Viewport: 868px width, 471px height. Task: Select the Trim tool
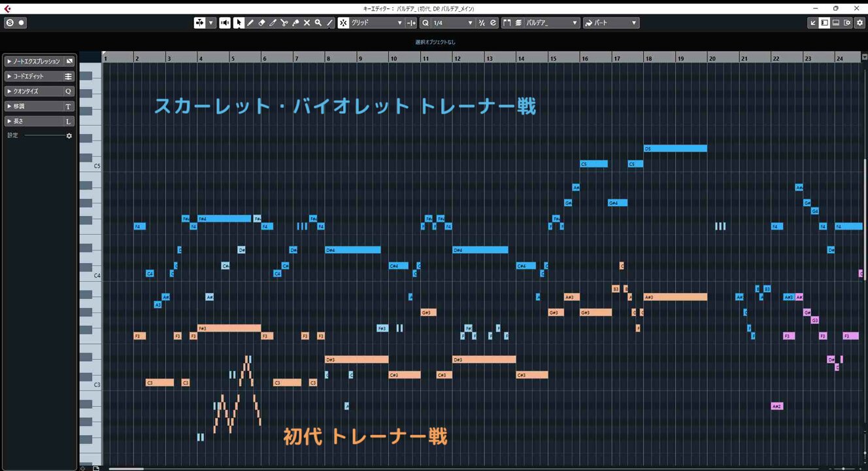[x=273, y=23]
